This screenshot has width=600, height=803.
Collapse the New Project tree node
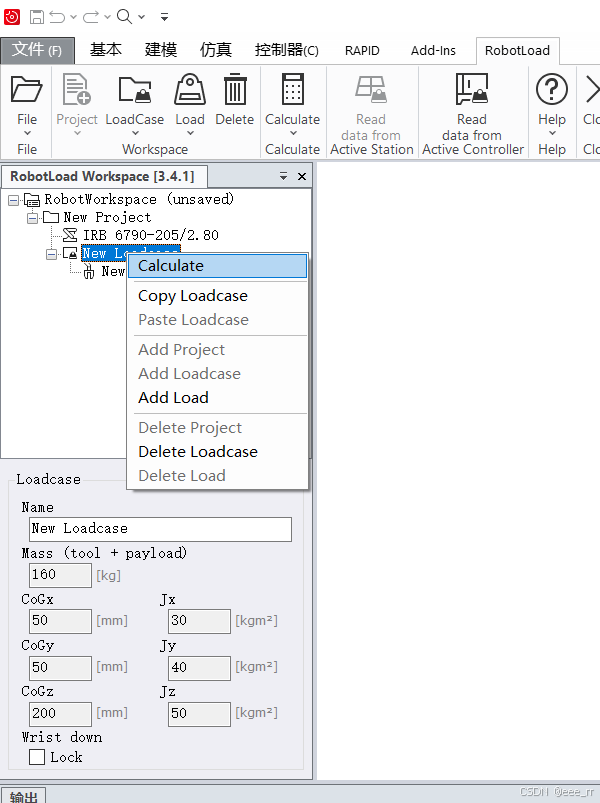pyautogui.click(x=32, y=219)
